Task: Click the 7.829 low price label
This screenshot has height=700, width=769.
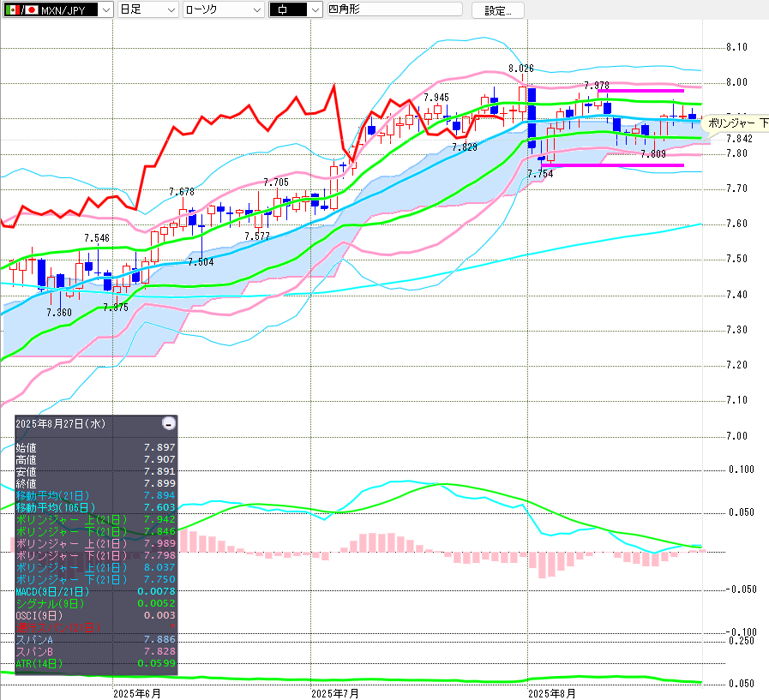Action: click(x=465, y=147)
